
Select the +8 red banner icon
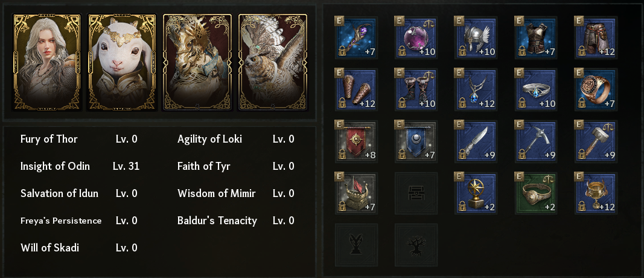[x=356, y=141]
